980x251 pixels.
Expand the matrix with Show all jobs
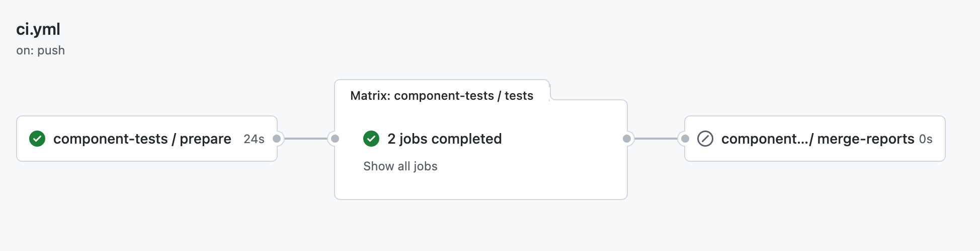[x=400, y=166]
